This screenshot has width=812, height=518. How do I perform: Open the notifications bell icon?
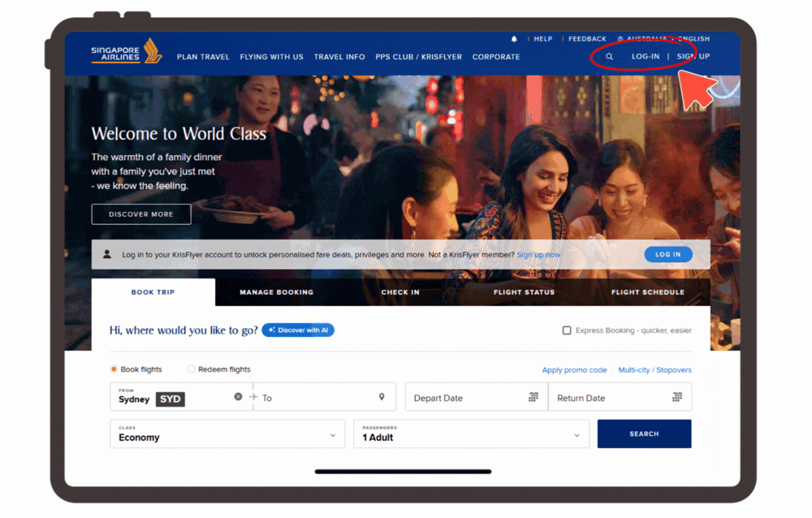click(x=514, y=39)
